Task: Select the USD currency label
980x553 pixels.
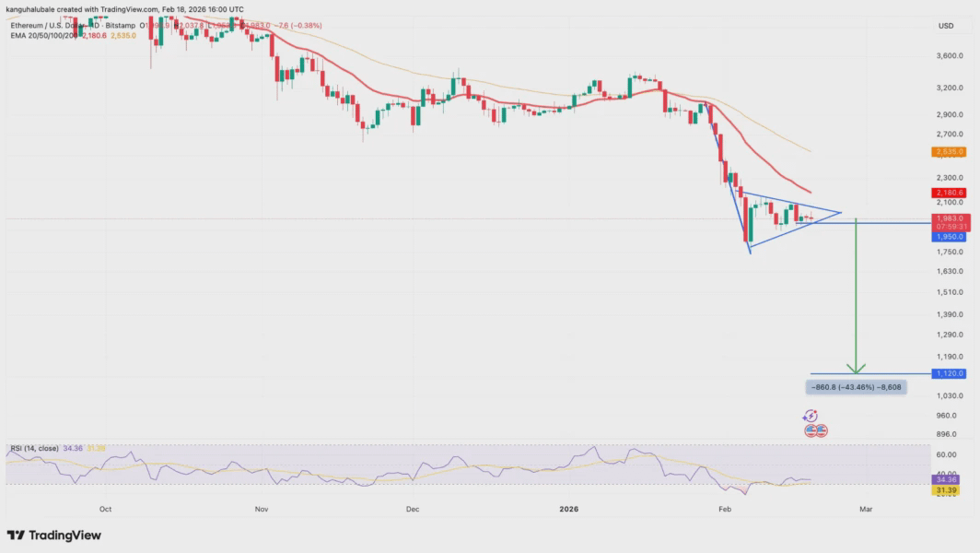Action: 946,26
